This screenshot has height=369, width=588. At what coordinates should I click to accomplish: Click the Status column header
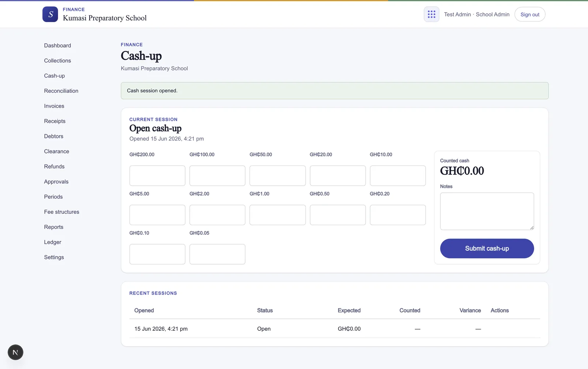click(265, 311)
